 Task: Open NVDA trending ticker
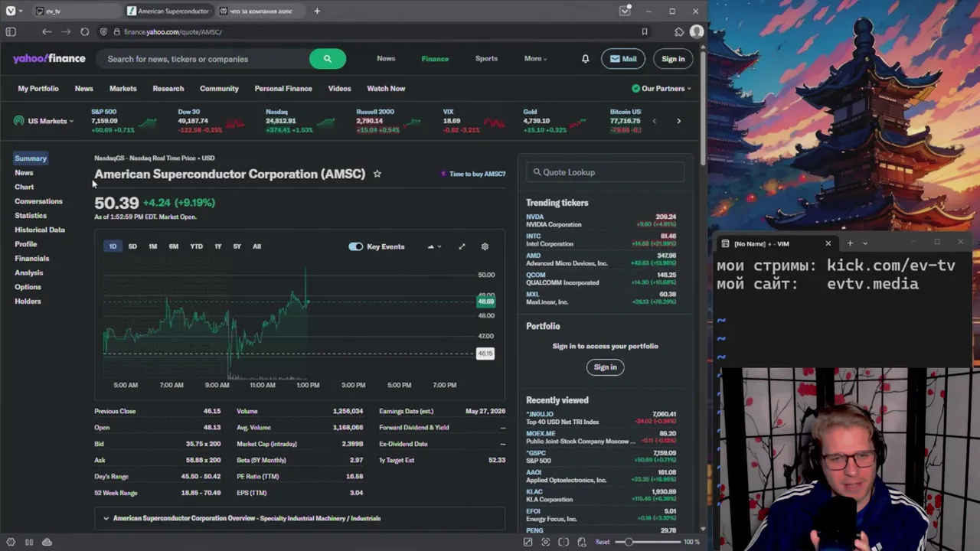click(534, 217)
